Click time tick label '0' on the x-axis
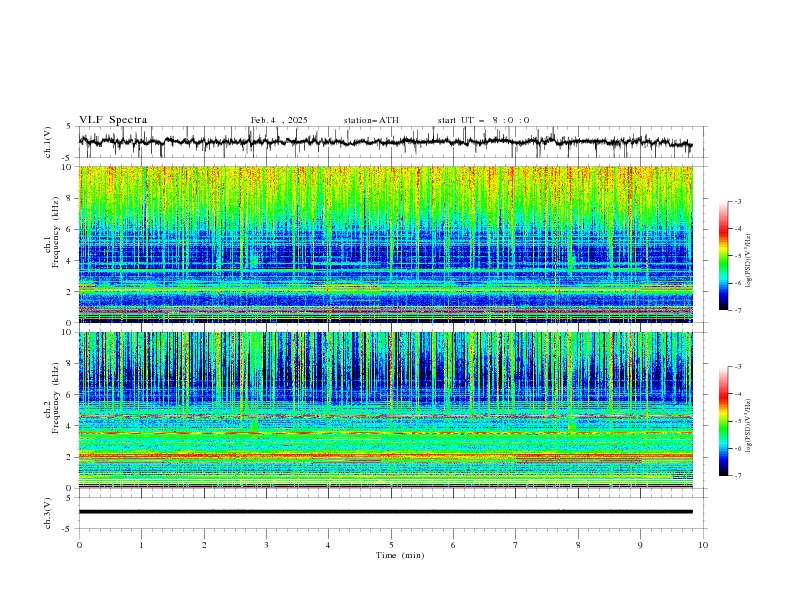The height and width of the screenshot is (612, 792). [79, 545]
